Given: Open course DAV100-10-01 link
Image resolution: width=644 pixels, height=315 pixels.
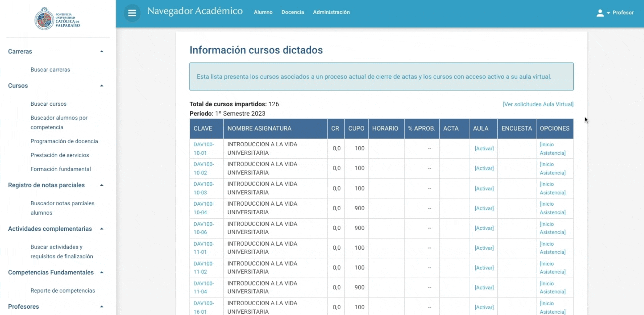Looking at the screenshot, I should click(x=204, y=149).
